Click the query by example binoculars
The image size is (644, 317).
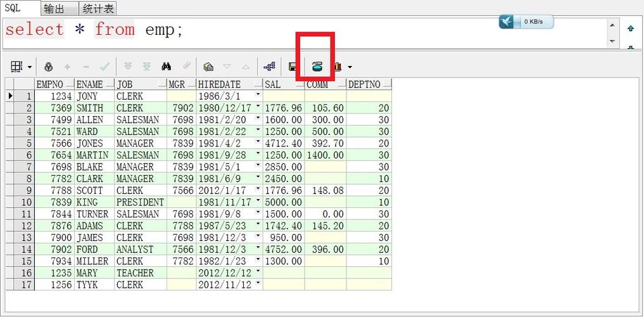[167, 66]
